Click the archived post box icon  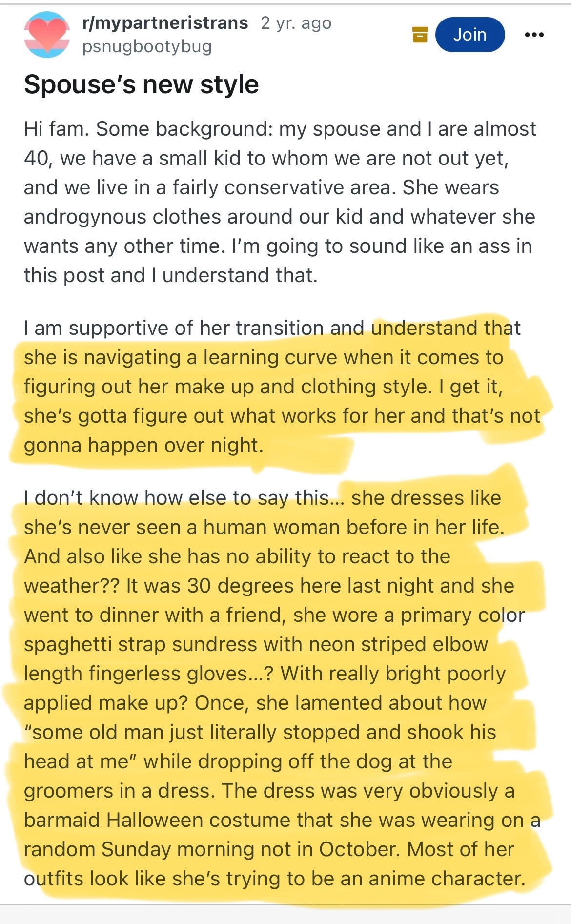click(x=420, y=35)
